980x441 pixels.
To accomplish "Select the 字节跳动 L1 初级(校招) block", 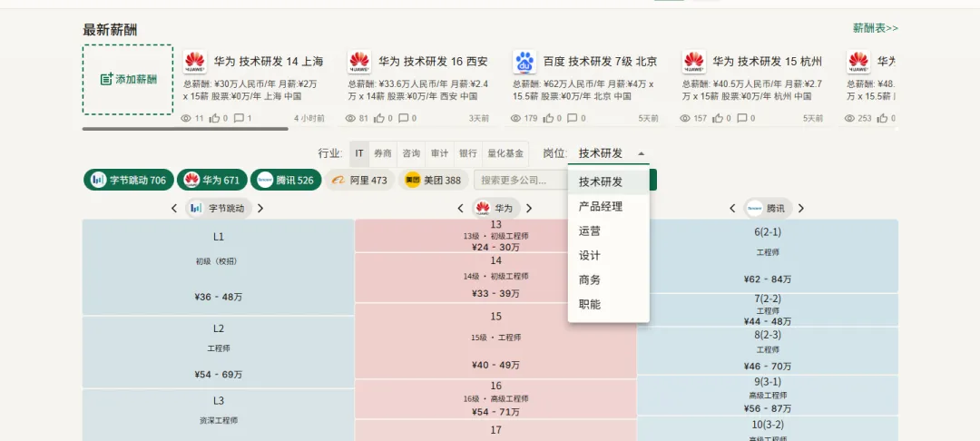I will click(x=219, y=268).
